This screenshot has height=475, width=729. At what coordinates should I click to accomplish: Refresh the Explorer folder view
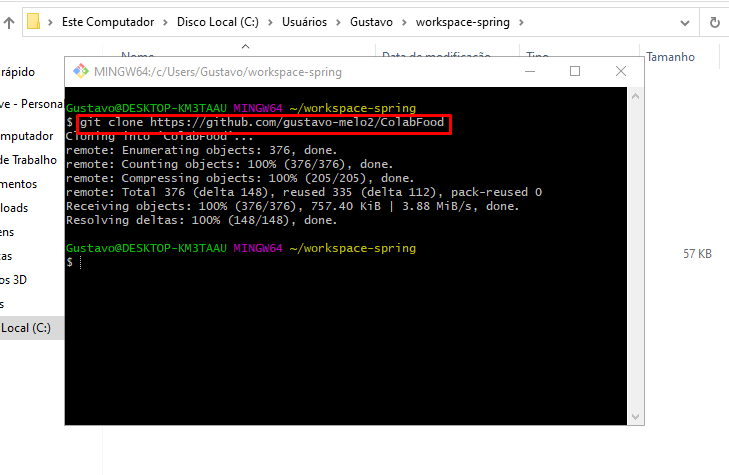pos(715,22)
